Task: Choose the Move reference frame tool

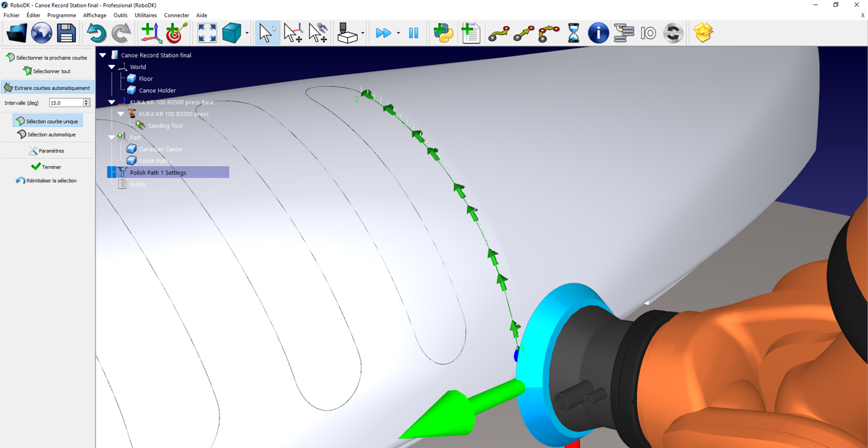Action: (293, 33)
